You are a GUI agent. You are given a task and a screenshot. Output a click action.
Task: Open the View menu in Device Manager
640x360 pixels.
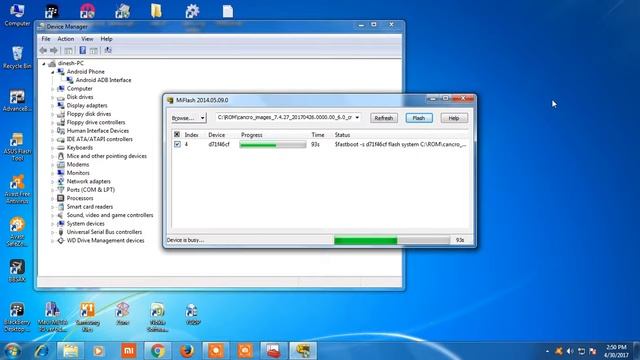(x=87, y=39)
